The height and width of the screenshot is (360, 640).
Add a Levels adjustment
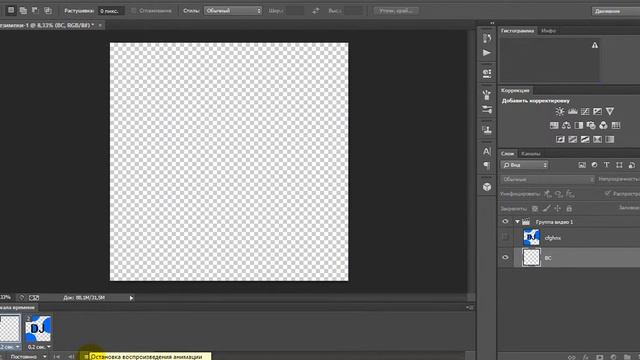click(573, 111)
